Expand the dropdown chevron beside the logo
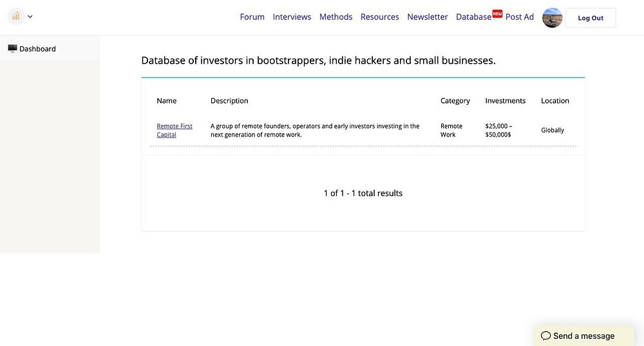 pyautogui.click(x=30, y=17)
